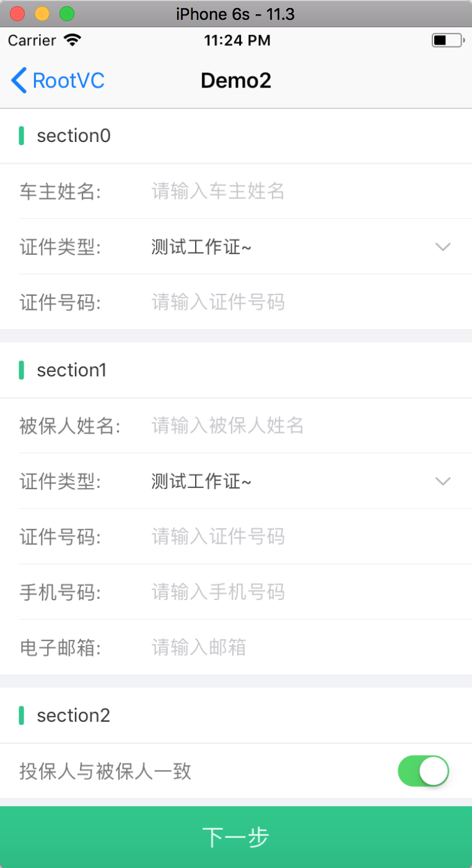This screenshot has height=868, width=472.
Task: Expand 证件类型 dropdown arrow in section0
Action: pyautogui.click(x=443, y=247)
